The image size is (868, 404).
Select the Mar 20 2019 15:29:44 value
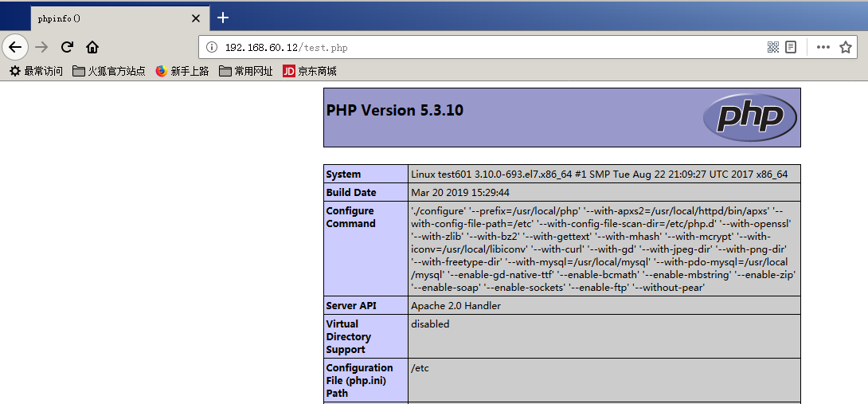460,192
